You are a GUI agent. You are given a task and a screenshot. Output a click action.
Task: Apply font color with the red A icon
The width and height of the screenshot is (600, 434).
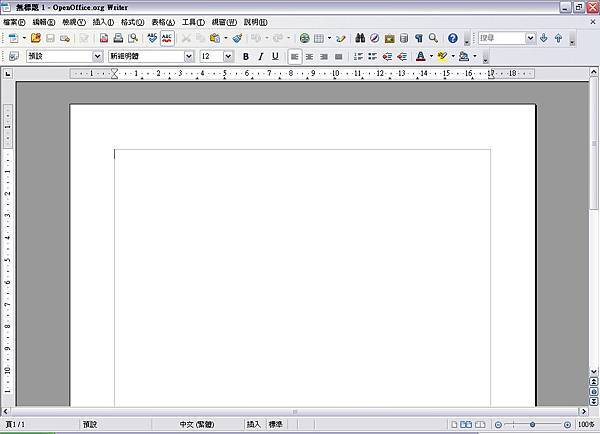421,56
